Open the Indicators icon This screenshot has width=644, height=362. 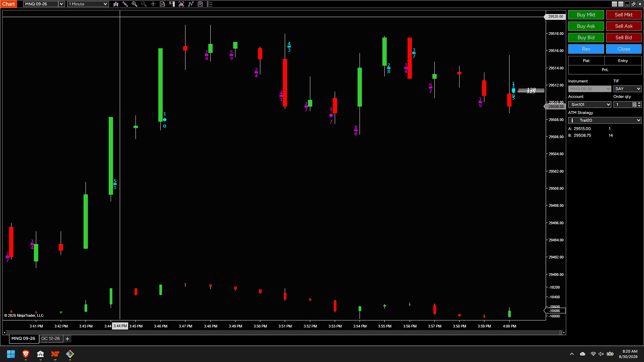(191, 4)
